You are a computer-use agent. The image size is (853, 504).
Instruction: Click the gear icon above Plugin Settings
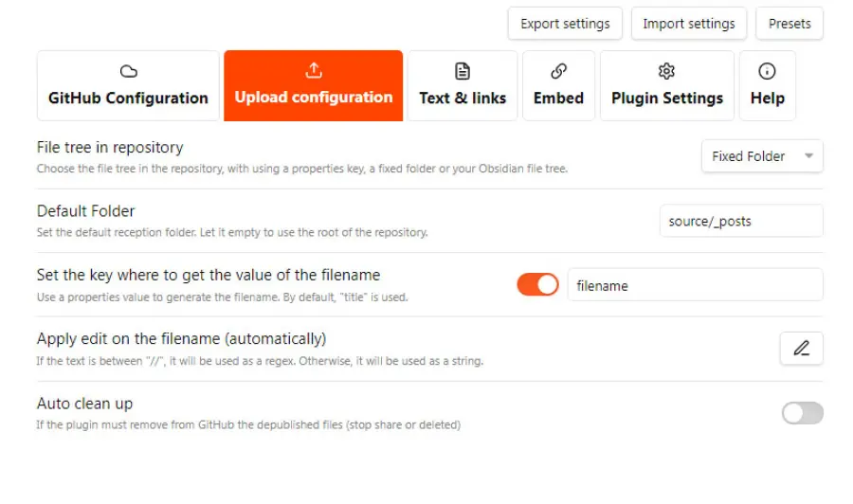click(x=666, y=72)
